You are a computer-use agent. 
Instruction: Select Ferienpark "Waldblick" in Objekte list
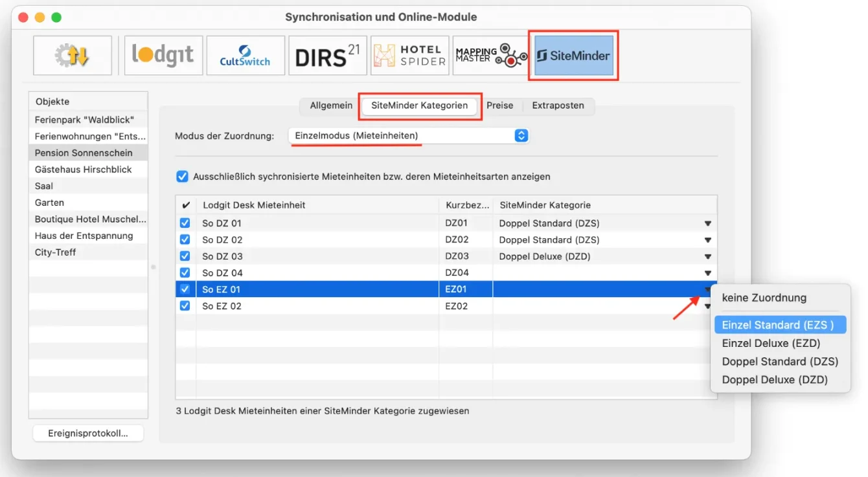coord(88,120)
